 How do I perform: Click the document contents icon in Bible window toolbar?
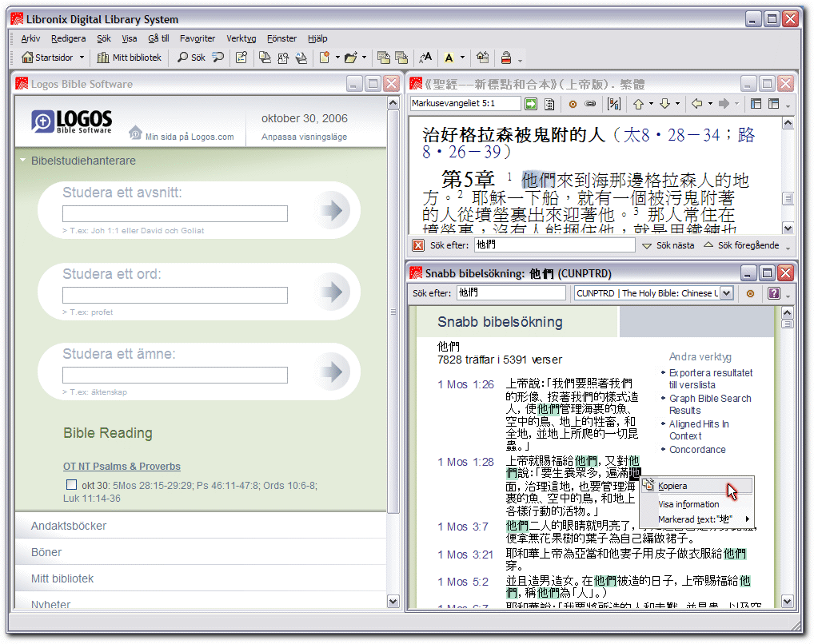click(549, 104)
